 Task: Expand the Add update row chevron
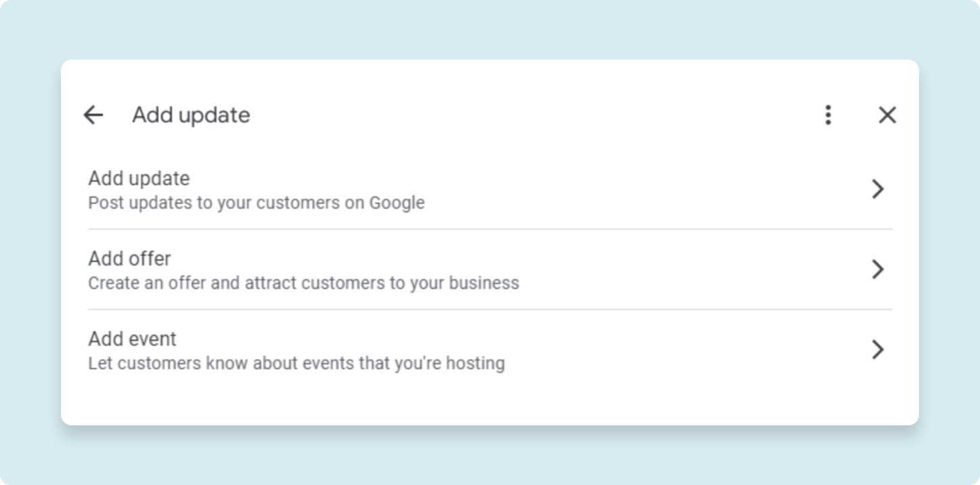pyautogui.click(x=878, y=189)
